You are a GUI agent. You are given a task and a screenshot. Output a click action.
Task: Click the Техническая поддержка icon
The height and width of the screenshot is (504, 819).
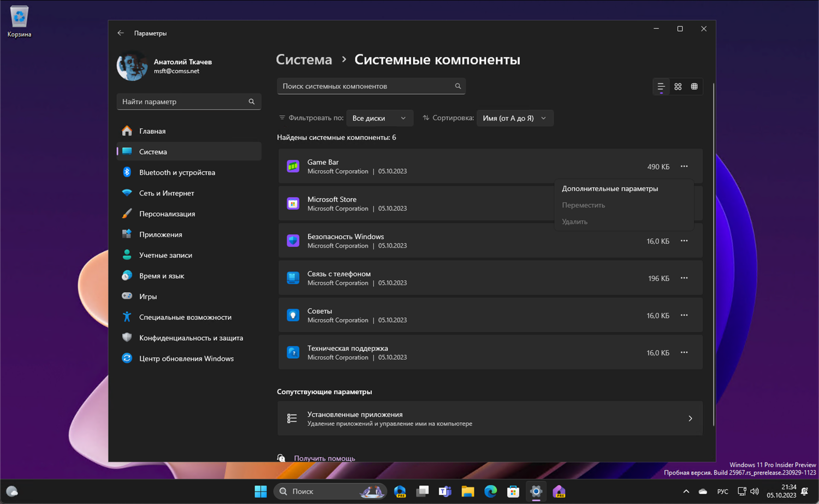tap(293, 352)
